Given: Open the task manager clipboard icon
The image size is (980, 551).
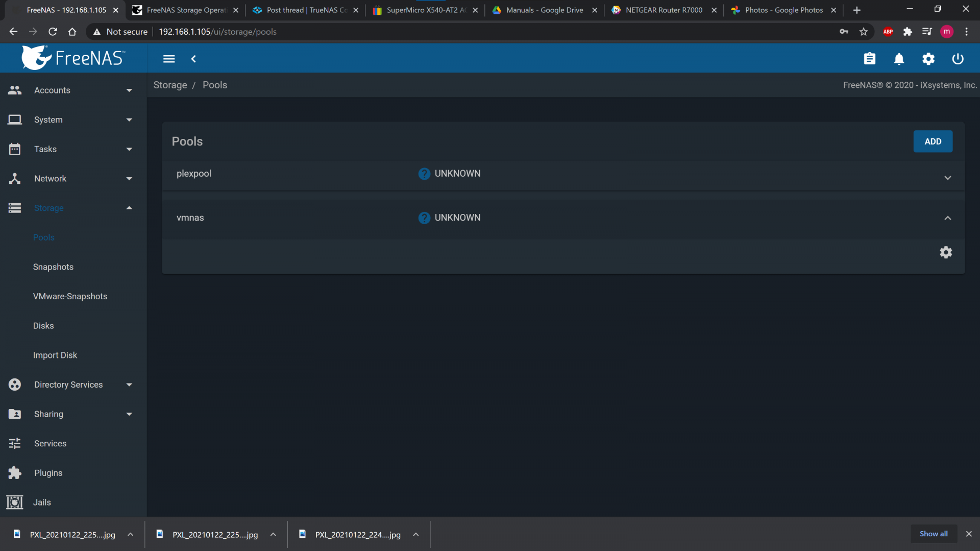Looking at the screenshot, I should pyautogui.click(x=870, y=59).
